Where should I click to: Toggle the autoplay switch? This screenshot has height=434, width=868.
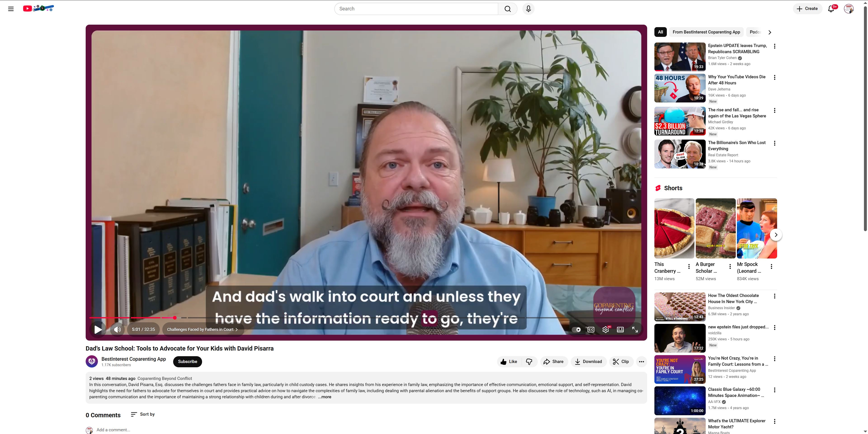click(x=577, y=330)
